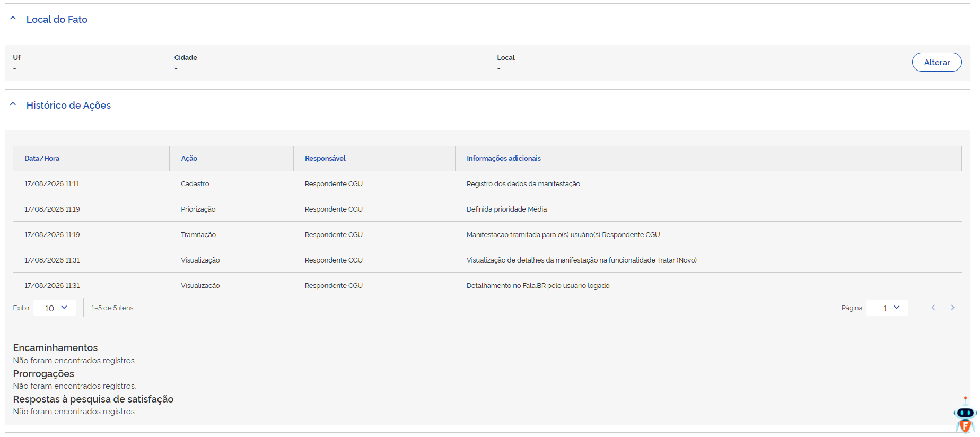Select the Cadastro action row

[487, 183]
